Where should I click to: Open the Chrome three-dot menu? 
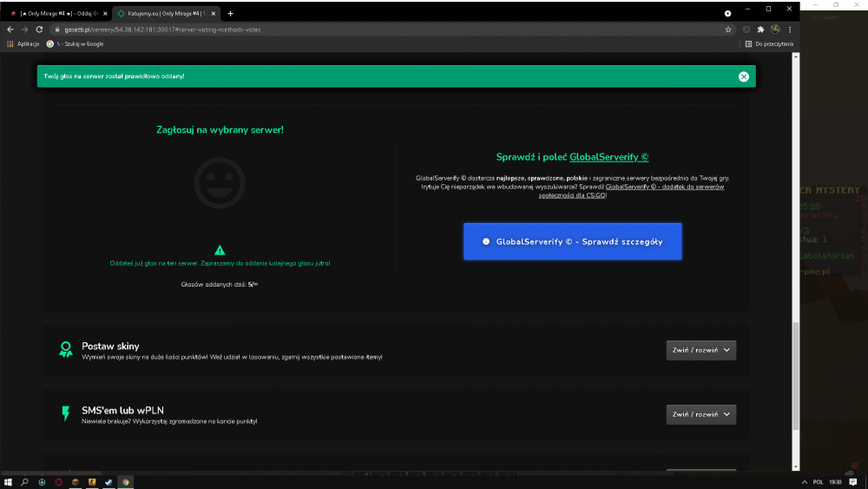[790, 30]
